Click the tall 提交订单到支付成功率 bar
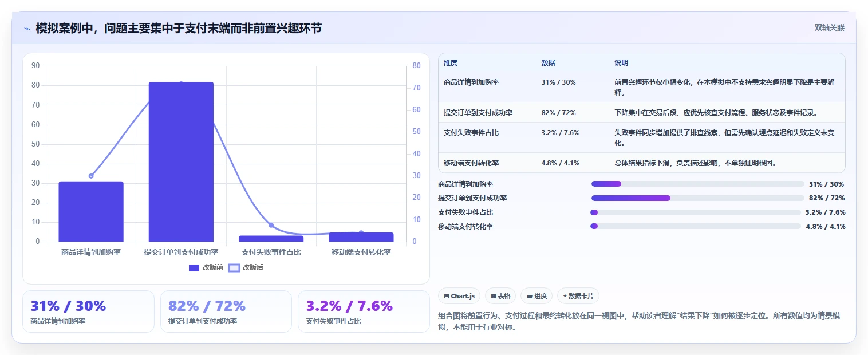Image resolution: width=868 pixels, height=355 pixels. tap(181, 161)
